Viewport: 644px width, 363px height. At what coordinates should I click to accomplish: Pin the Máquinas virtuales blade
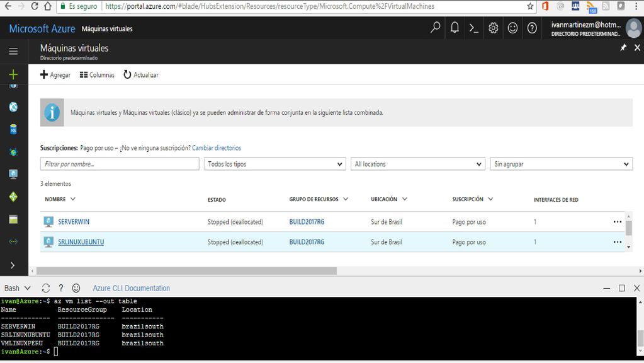(x=623, y=48)
